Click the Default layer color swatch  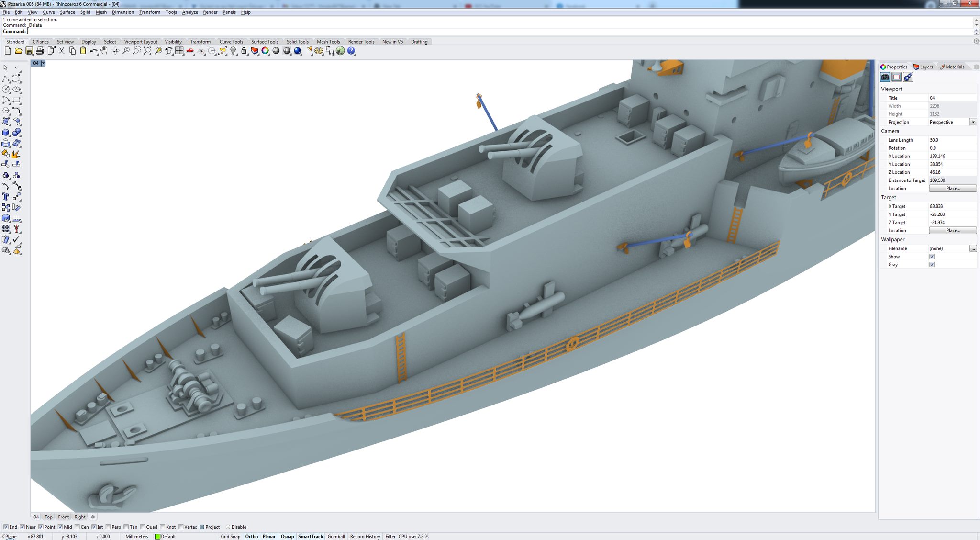click(x=157, y=537)
